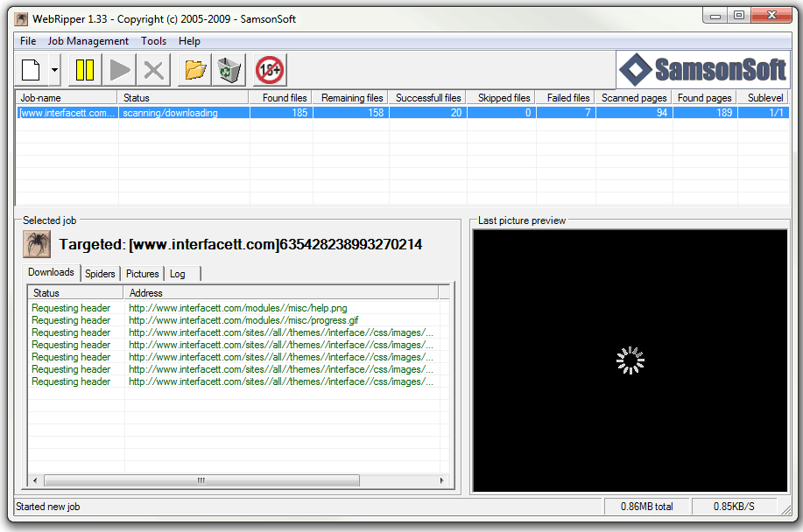The image size is (803, 532).
Task: Click the right arrow of horizontal scrollbar
Action: pos(442,480)
